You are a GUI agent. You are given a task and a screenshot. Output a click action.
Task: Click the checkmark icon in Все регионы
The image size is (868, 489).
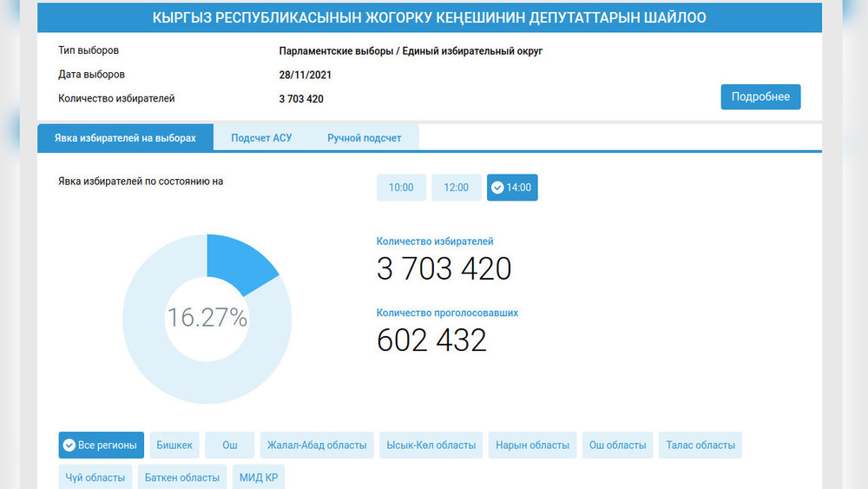tap(69, 446)
